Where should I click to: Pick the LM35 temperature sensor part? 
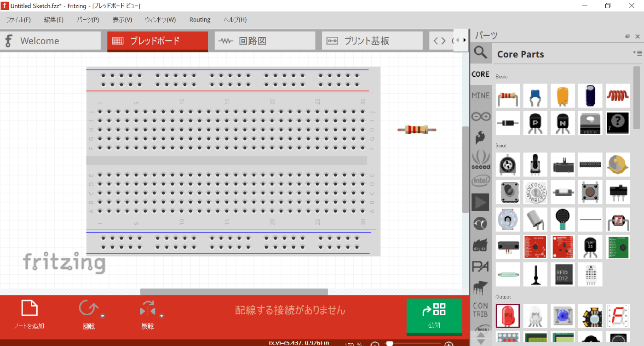click(x=590, y=247)
